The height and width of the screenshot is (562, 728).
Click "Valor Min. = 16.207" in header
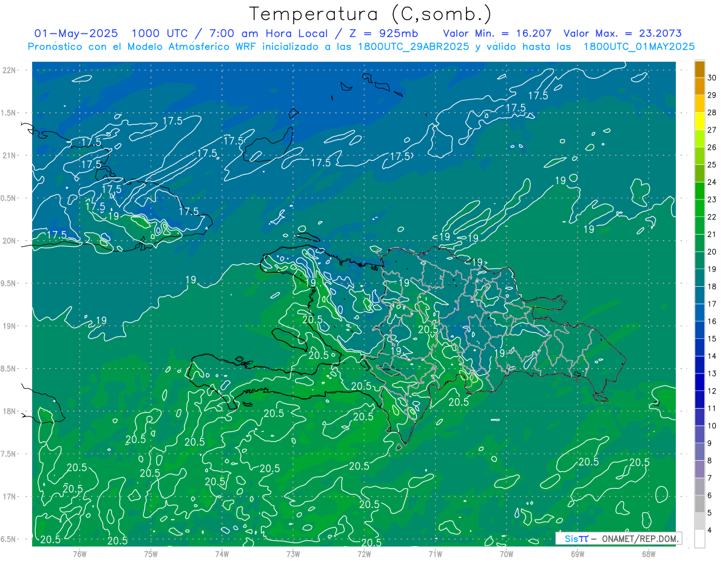click(497, 33)
